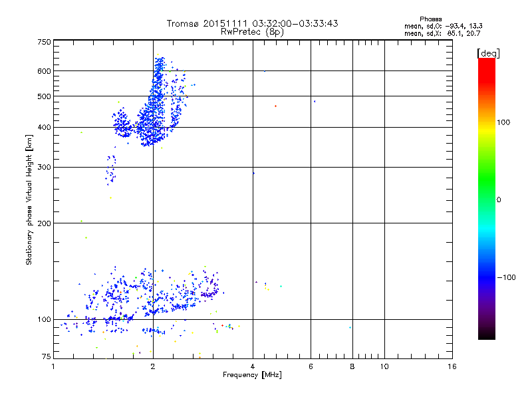The width and height of the screenshot is (532, 399).
Task: Click the 600 tick label on height axis
Action: pos(44,71)
